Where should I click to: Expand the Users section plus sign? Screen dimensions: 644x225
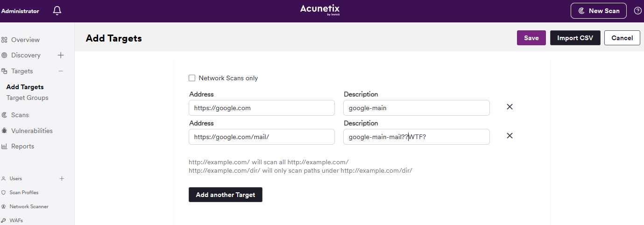[62, 178]
